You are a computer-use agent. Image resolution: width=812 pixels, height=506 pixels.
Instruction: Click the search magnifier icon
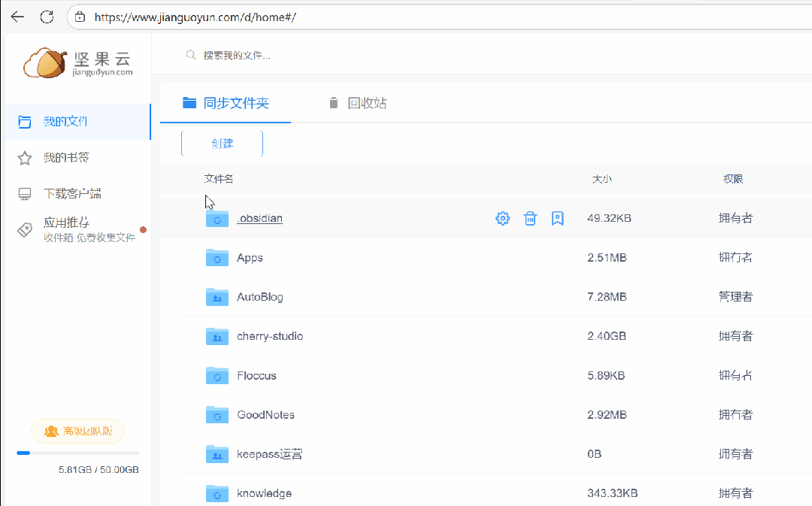190,55
